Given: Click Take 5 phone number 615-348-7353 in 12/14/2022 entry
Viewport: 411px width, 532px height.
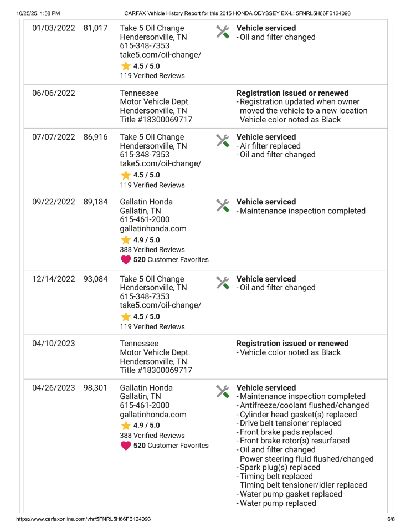Looking at the screenshot, I should 145,296.
